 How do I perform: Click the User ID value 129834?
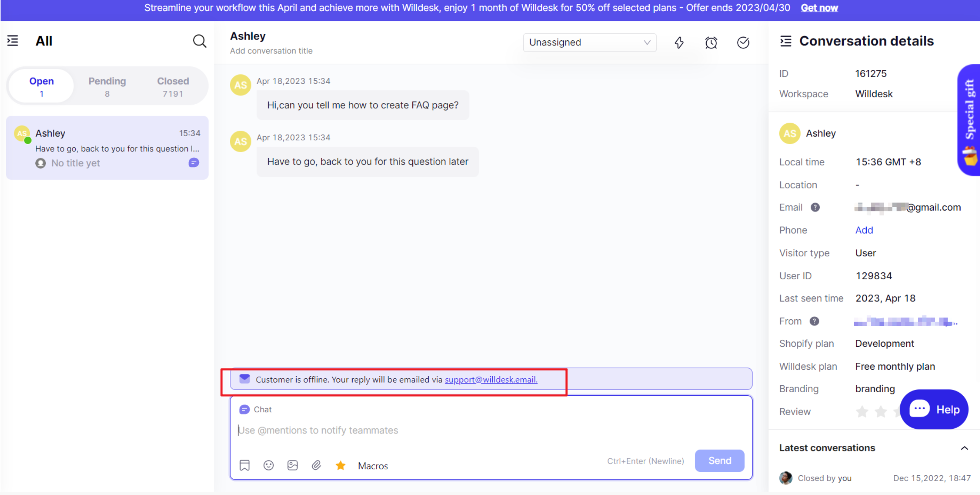(x=874, y=276)
